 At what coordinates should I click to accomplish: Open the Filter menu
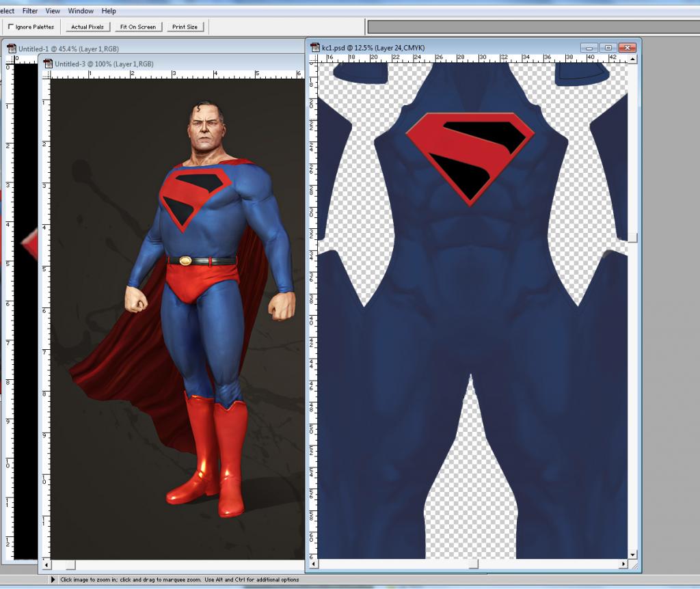pos(30,11)
